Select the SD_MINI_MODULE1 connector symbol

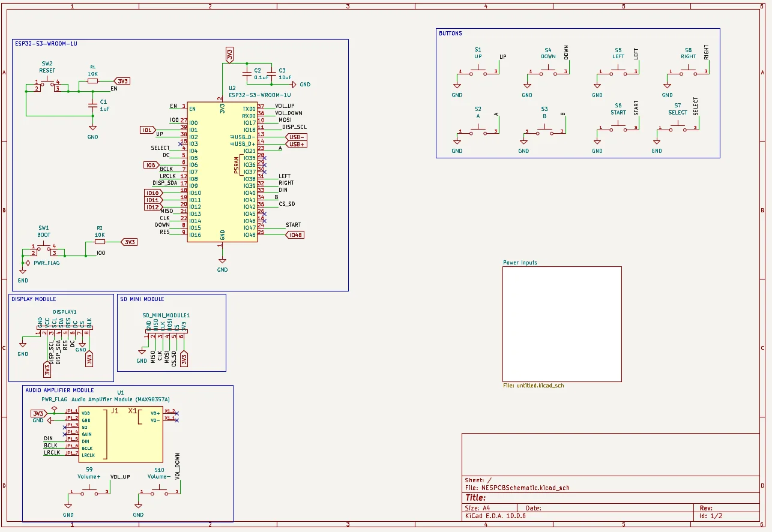(166, 331)
